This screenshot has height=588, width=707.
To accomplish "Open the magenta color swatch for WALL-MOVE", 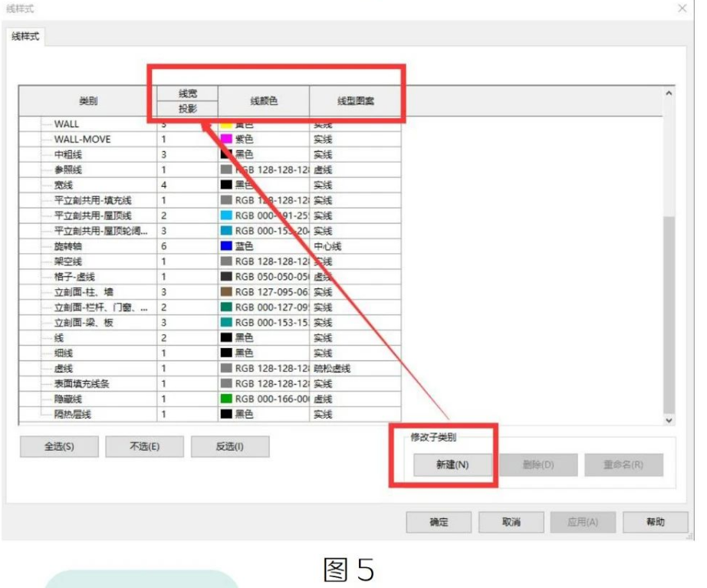I will pos(226,139).
